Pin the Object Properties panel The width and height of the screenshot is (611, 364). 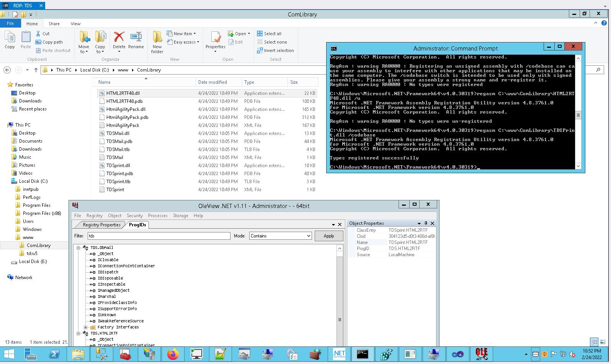(426, 223)
